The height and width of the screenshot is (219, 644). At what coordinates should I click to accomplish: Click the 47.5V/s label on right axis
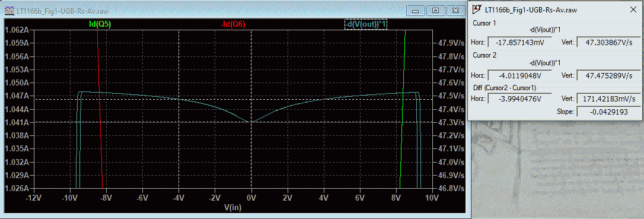click(x=452, y=96)
